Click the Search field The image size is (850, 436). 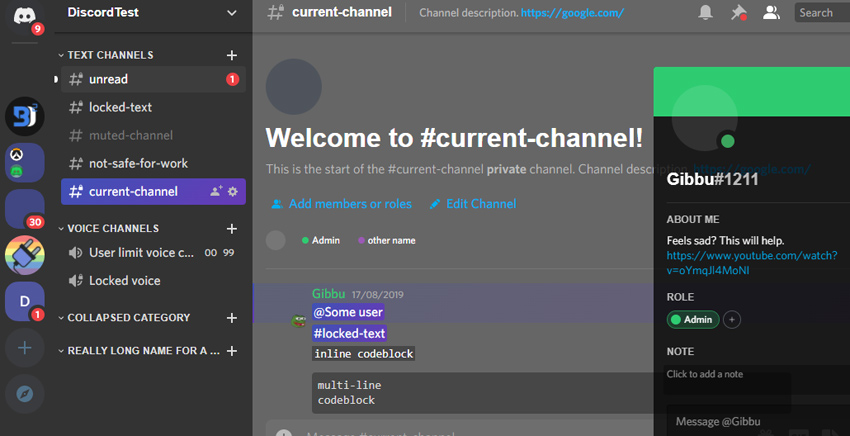(x=822, y=12)
